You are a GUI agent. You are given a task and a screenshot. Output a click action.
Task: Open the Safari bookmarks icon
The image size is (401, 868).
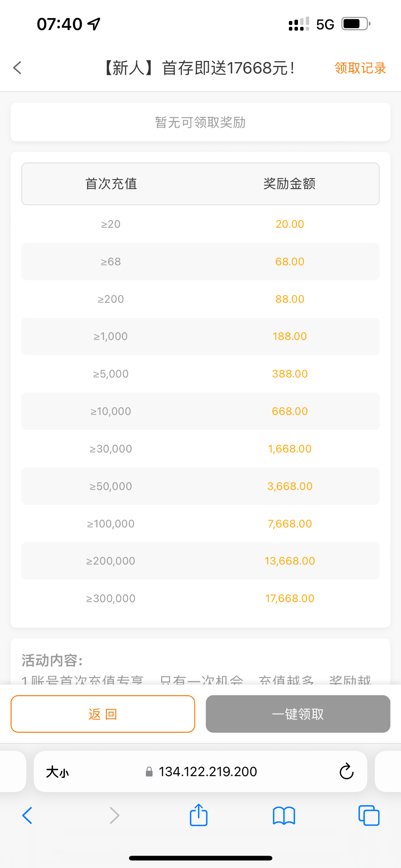click(284, 816)
